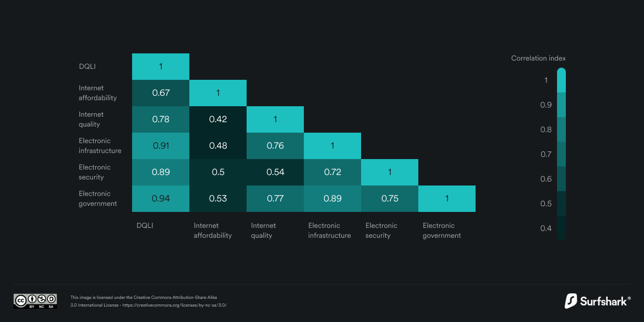Select the 0.67 heatmap cell
This screenshot has height=322, width=644.
click(x=161, y=93)
